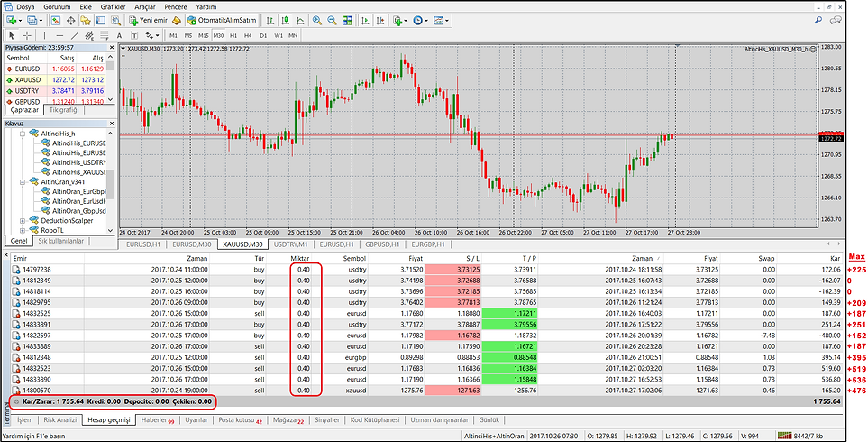Open the profiles toolbar button
Image resolution: width=868 pixels, height=442 pixels.
33,21
